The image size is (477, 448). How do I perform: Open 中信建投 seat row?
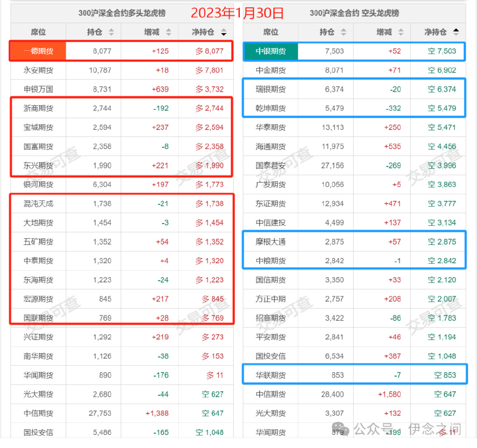354,223
